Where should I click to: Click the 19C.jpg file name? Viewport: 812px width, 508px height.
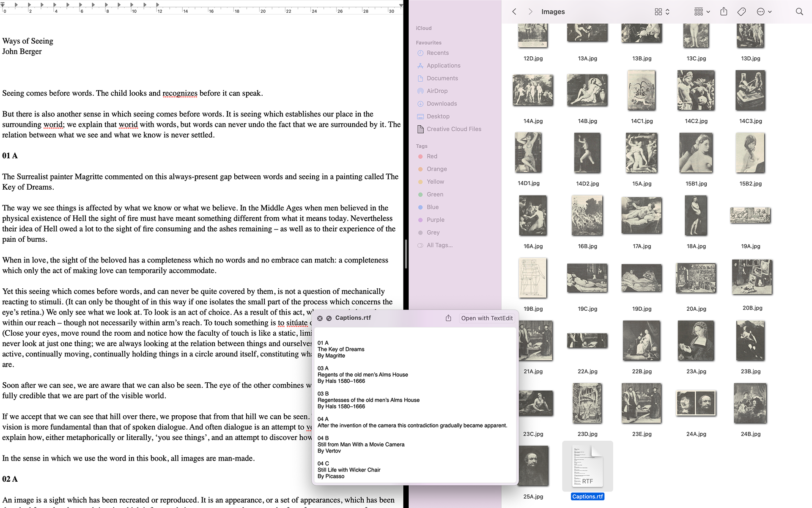pyautogui.click(x=587, y=309)
